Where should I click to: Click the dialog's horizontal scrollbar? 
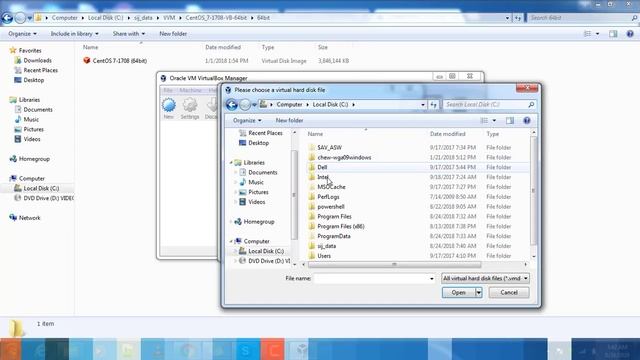click(x=394, y=265)
